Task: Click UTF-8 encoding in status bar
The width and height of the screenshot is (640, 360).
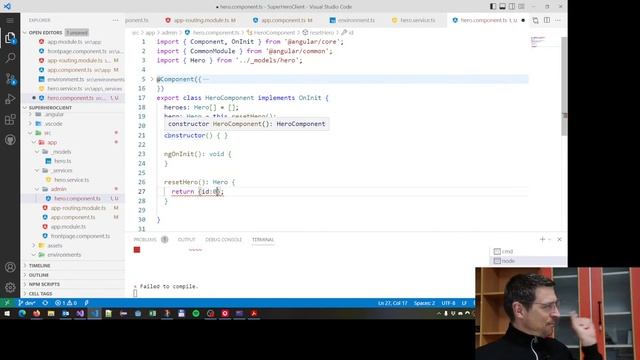Action: point(448,303)
